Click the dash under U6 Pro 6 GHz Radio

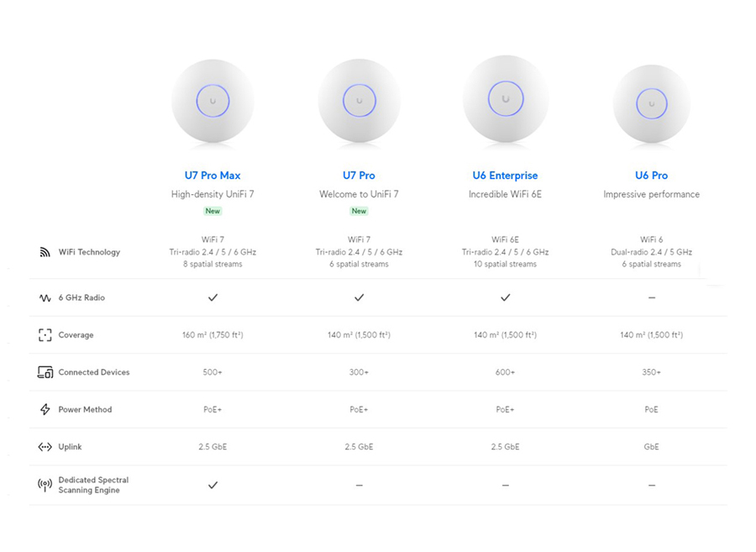pos(651,297)
